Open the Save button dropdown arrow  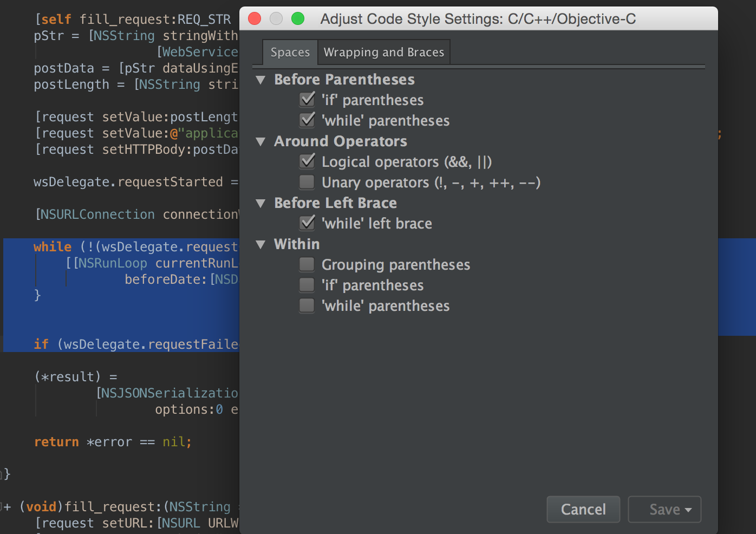pyautogui.click(x=689, y=509)
